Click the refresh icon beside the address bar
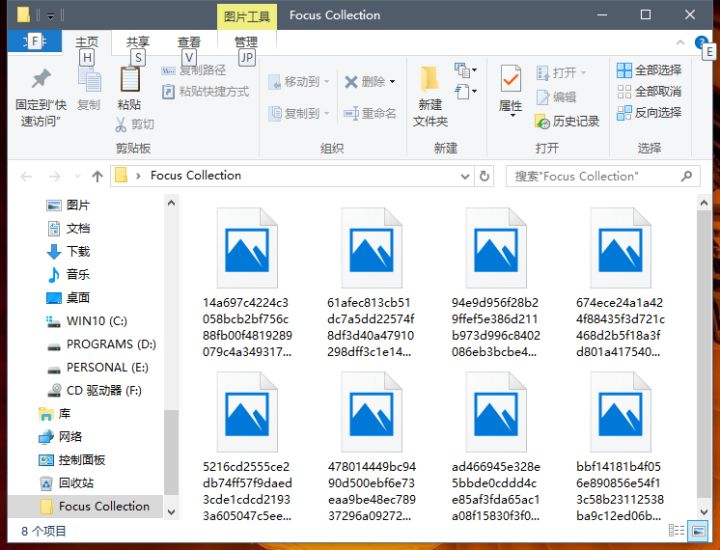The height and width of the screenshot is (550, 720). (x=485, y=176)
